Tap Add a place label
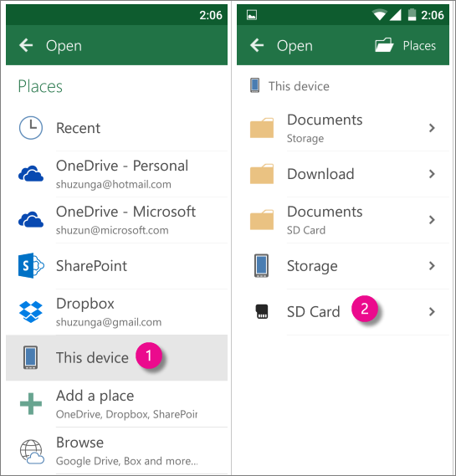 95,396
